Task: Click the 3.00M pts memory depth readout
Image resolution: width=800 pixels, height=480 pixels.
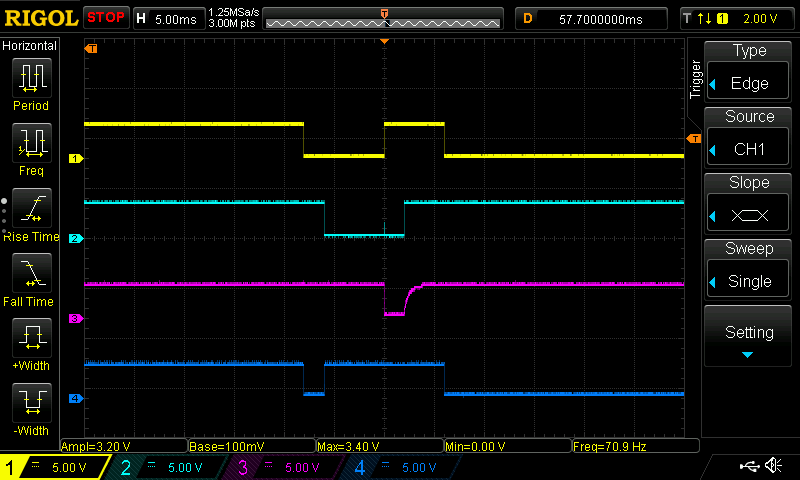Action: [x=232, y=23]
